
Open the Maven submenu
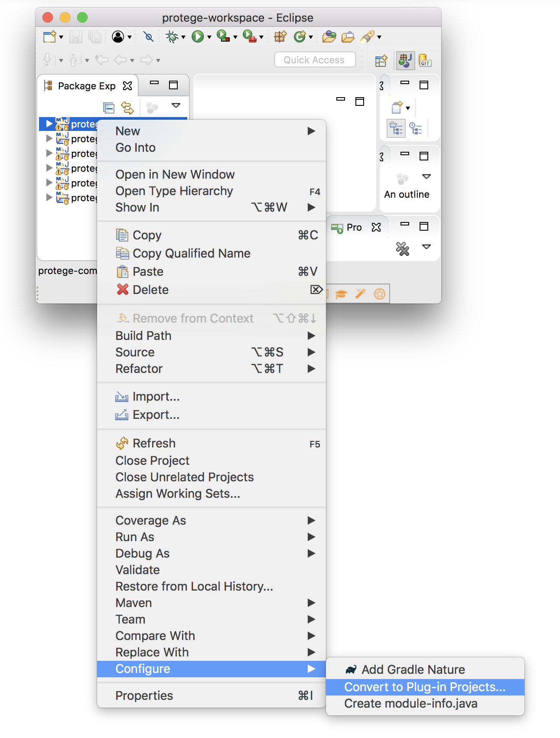[212, 603]
